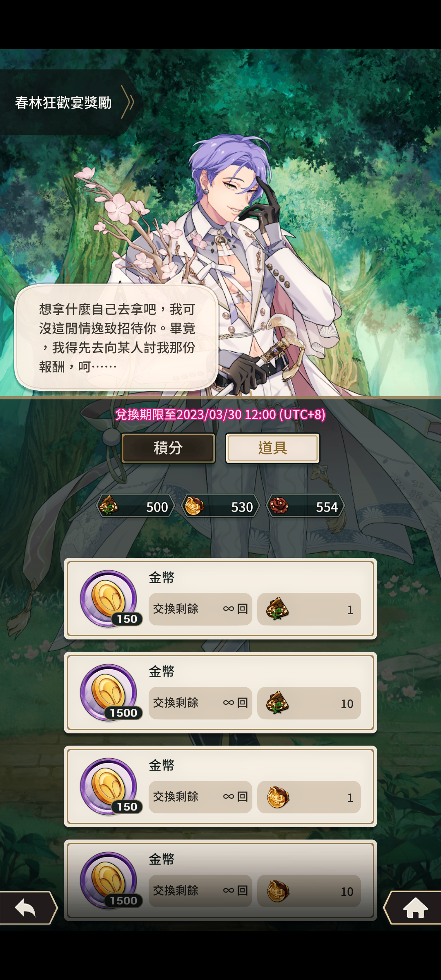Screen dimensions: 441x980
Task: Tap the 1500 gold coin icon in second row
Action: (x=109, y=693)
